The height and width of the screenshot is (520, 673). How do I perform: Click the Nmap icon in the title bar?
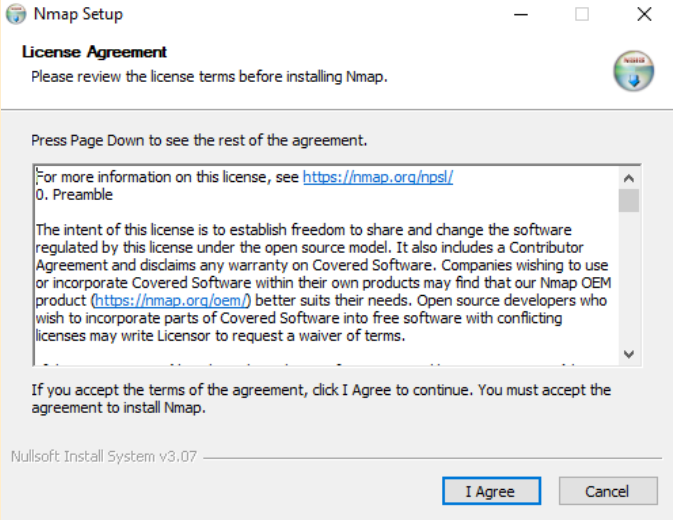pos(16,14)
